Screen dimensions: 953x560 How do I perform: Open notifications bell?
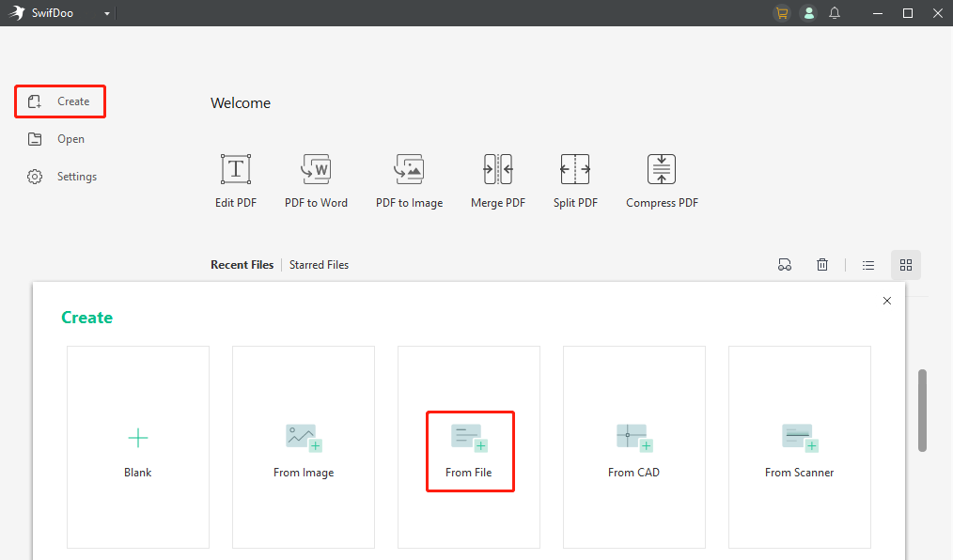coord(835,13)
